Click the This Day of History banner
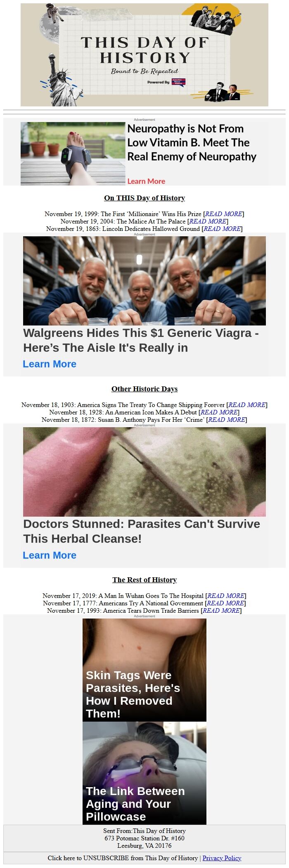Image resolution: width=289 pixels, height=868 pixels. click(x=144, y=55)
